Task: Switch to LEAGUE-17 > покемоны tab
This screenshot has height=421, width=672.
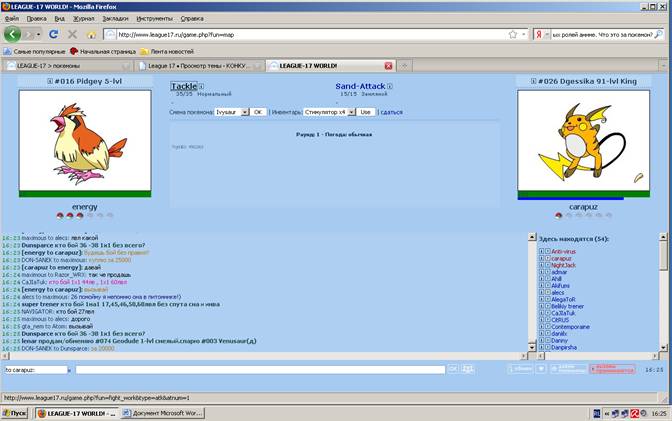Action: click(68, 66)
